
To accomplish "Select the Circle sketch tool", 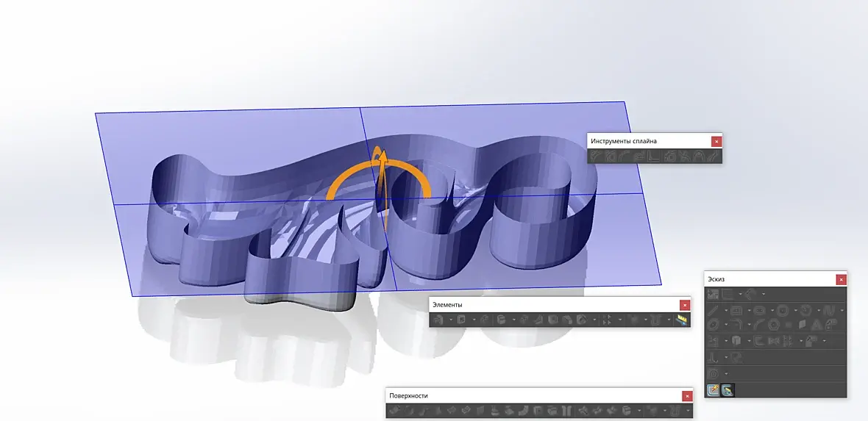I will (x=782, y=310).
